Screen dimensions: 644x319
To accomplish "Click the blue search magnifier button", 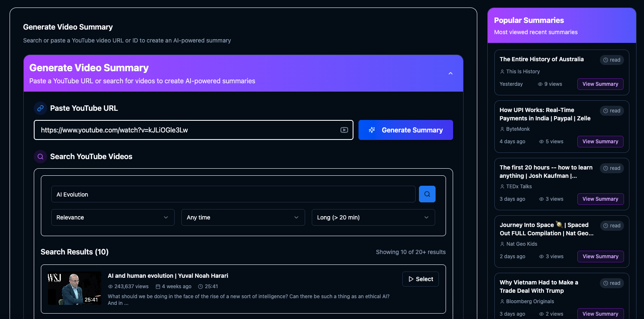I will coord(427,194).
